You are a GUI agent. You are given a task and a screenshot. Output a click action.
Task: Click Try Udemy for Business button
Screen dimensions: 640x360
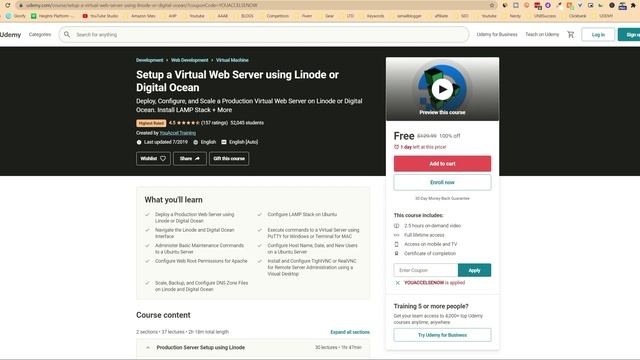442,335
